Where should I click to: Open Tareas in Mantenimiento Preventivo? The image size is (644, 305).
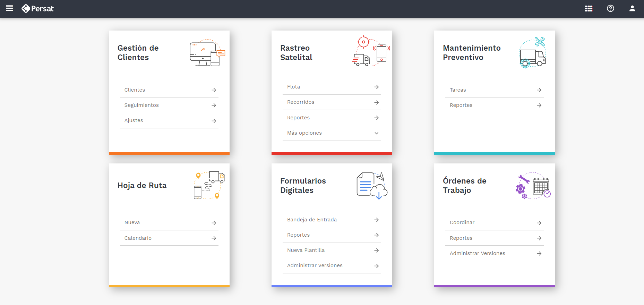(495, 90)
